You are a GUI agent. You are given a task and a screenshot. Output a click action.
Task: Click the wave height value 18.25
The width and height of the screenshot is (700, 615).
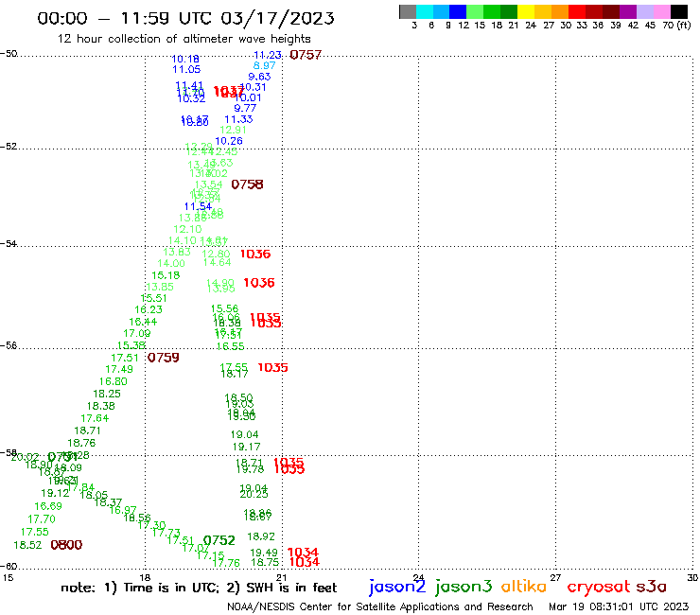pyautogui.click(x=107, y=394)
